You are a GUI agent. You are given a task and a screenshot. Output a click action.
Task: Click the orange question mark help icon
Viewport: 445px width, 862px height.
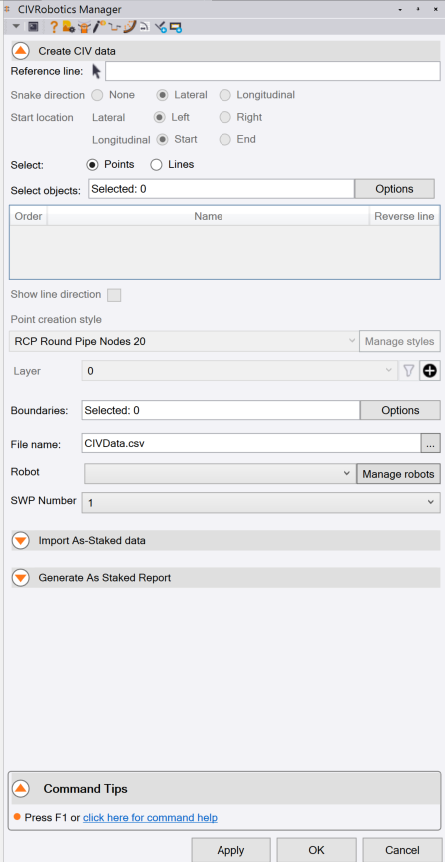tap(54, 26)
